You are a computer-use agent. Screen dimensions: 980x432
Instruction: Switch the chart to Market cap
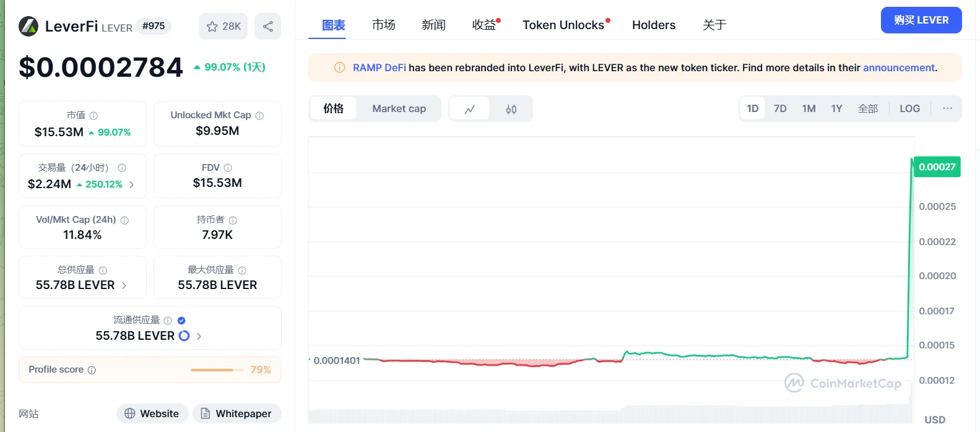click(x=399, y=108)
